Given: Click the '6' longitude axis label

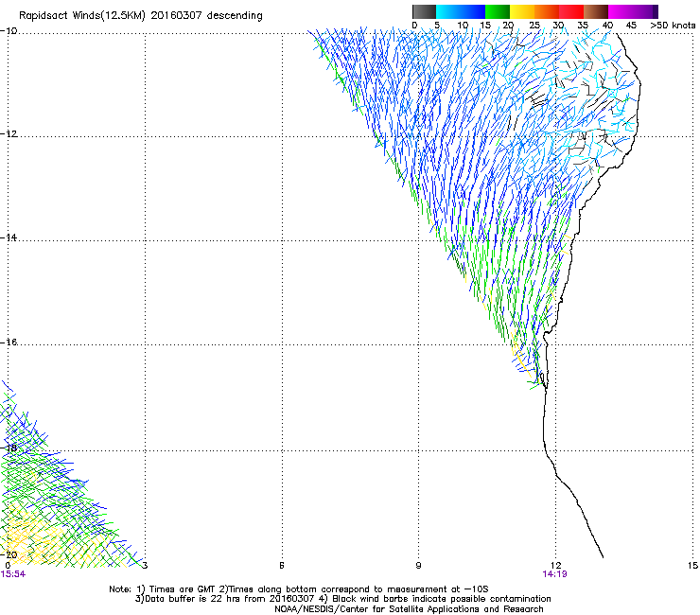Looking at the screenshot, I should pyautogui.click(x=282, y=566).
